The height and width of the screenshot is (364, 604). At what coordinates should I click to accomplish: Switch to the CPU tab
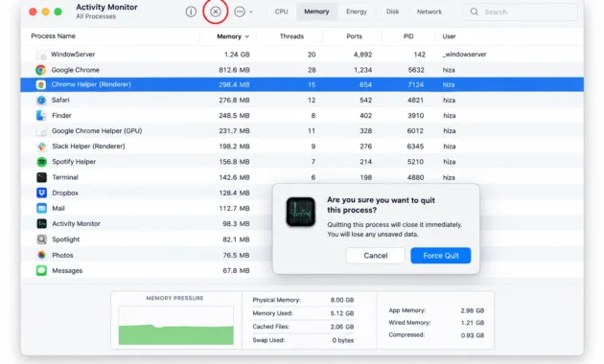pos(281,11)
